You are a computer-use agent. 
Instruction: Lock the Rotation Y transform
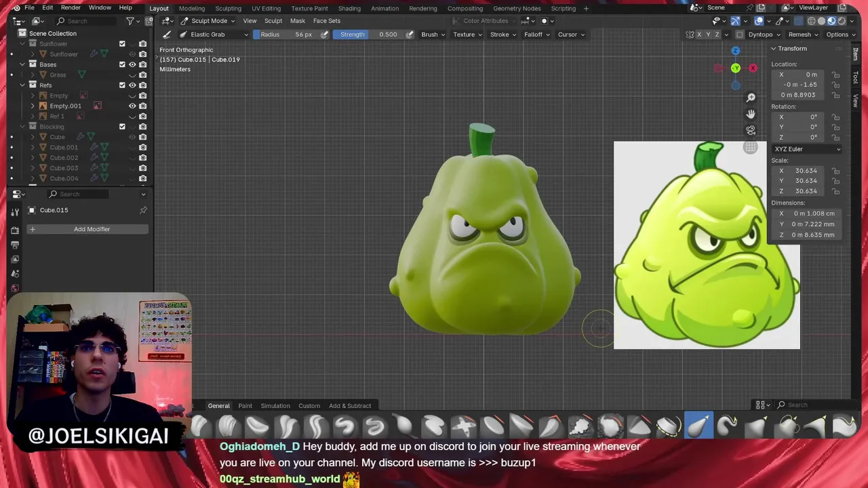click(836, 127)
